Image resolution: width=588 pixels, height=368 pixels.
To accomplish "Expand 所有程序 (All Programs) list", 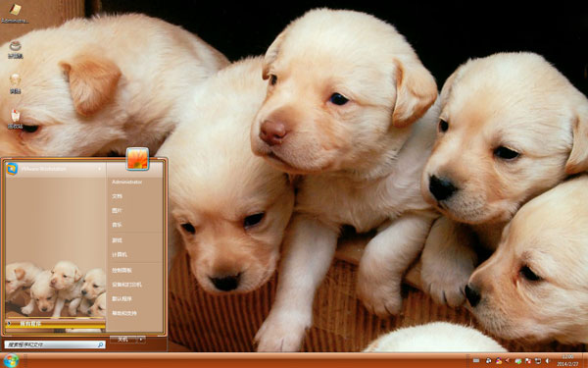I will [55, 324].
